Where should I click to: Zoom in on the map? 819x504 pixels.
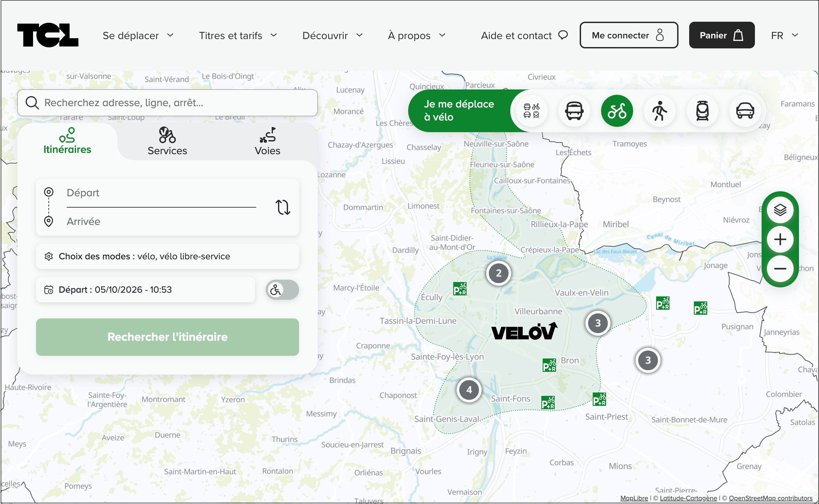point(780,239)
